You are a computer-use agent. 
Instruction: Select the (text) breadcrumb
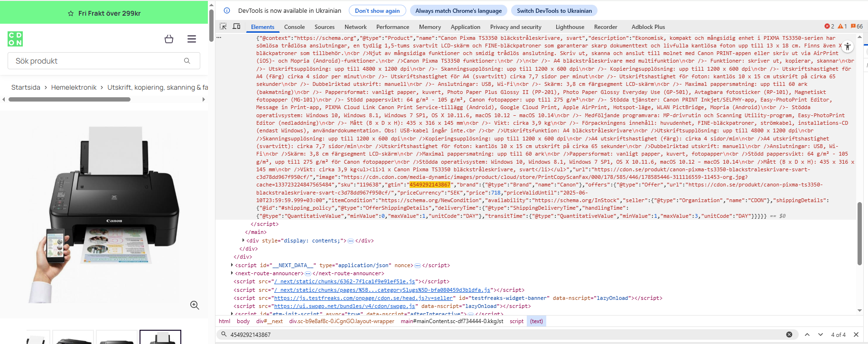536,321
